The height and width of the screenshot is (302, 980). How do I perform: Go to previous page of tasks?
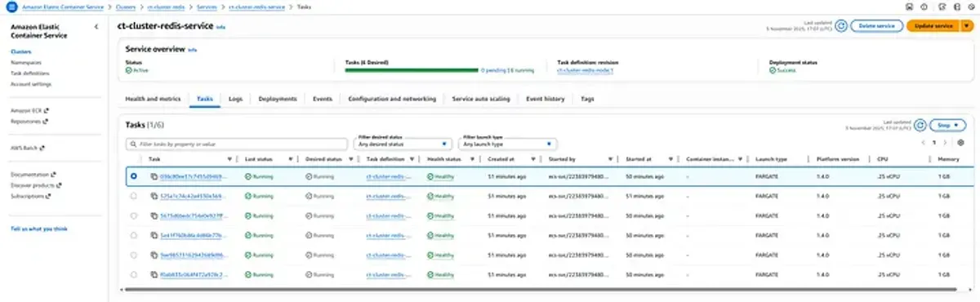click(923, 143)
